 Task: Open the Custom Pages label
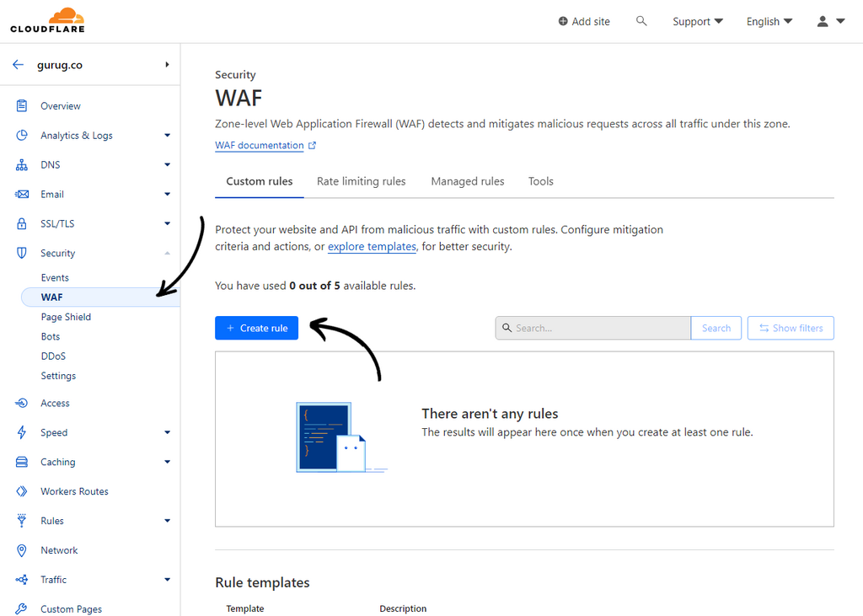pyautogui.click(x=71, y=609)
